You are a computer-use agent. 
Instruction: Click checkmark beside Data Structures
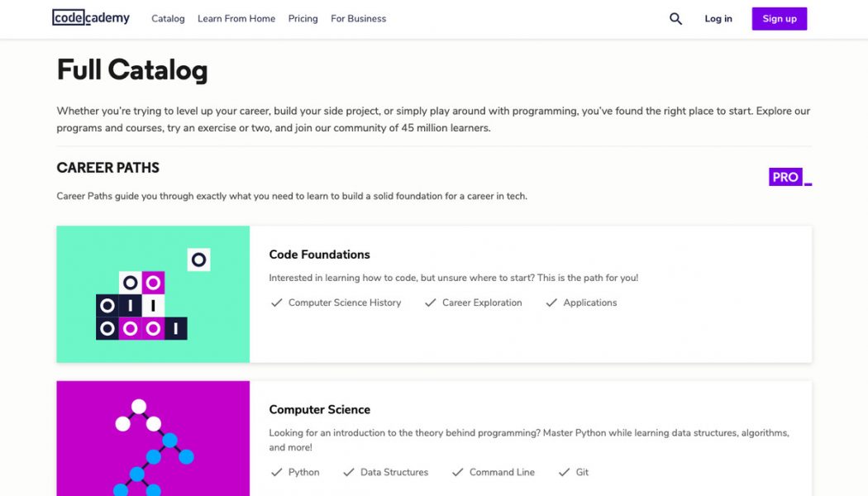pyautogui.click(x=349, y=473)
